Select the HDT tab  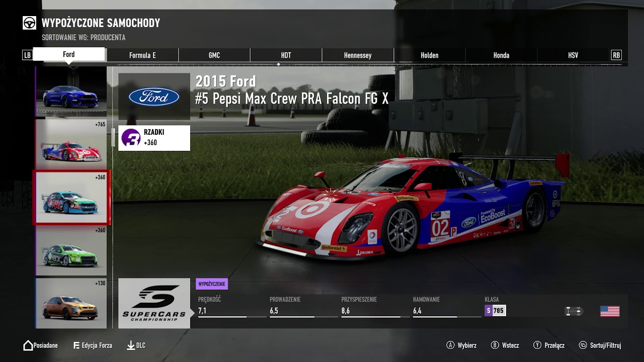[x=286, y=55]
